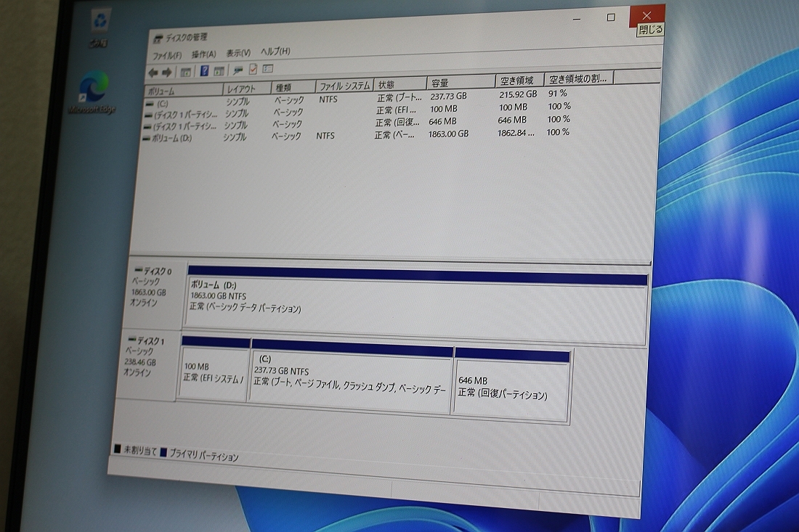Open the 操作(A) menu
This screenshot has height=532, width=799.
pos(203,54)
